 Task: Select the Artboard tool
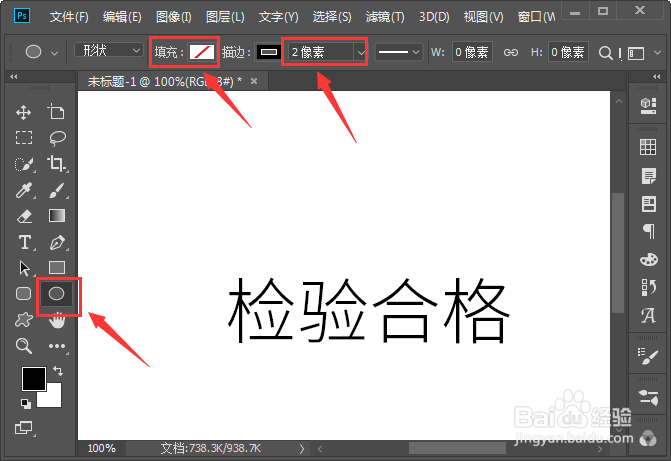click(56, 112)
